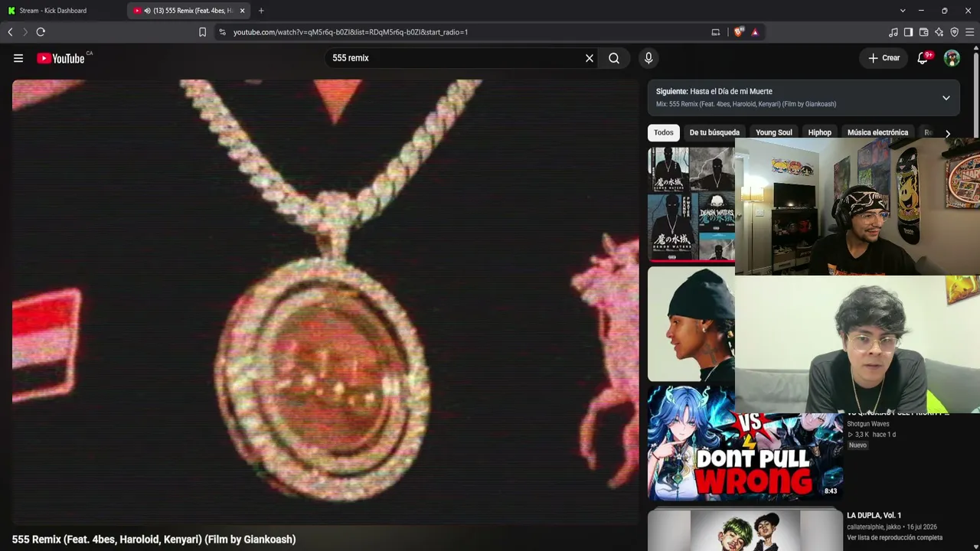This screenshot has width=980, height=551.
Task: Minimize the browser window
Action: pos(921,11)
